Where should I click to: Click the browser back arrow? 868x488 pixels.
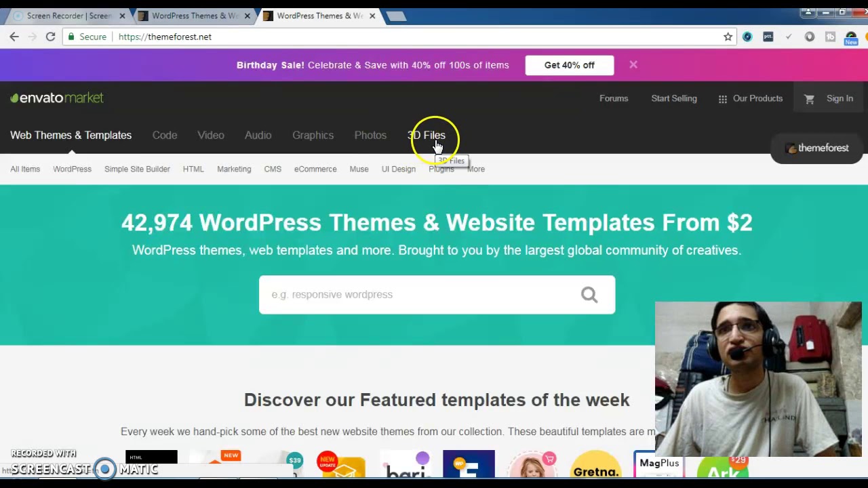14,37
